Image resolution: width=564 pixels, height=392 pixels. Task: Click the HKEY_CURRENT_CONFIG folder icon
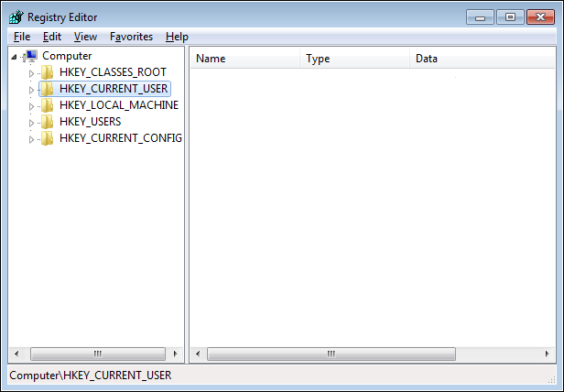tap(48, 138)
